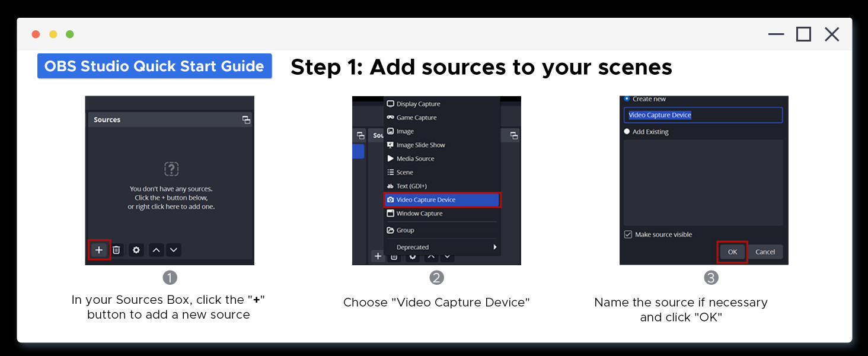
Task: Click the yellow dot at the window's top left
Action: click(53, 34)
